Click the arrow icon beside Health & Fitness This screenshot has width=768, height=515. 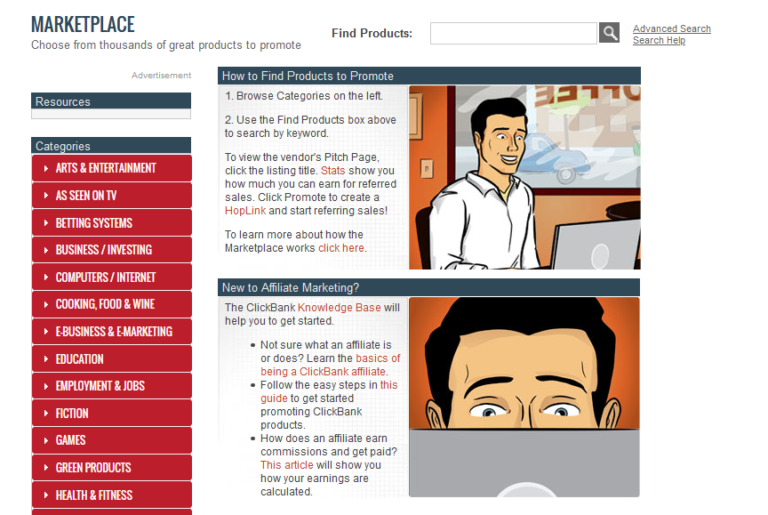click(x=45, y=495)
